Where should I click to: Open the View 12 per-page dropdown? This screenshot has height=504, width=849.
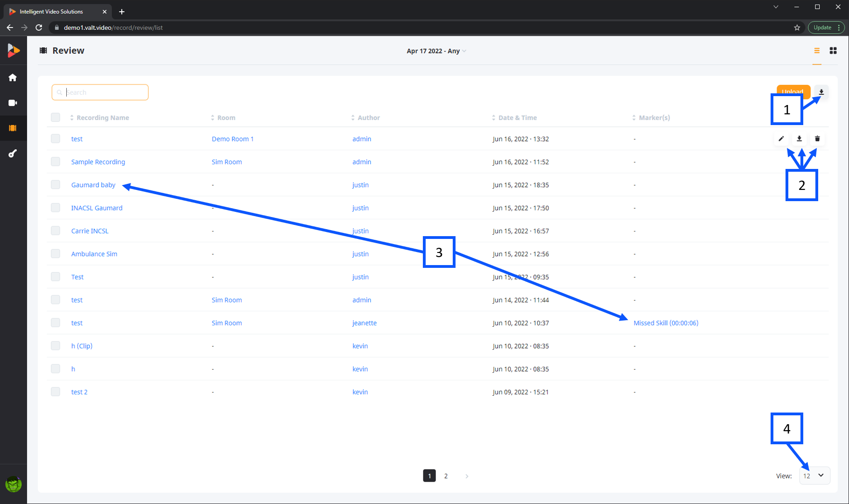tap(814, 476)
